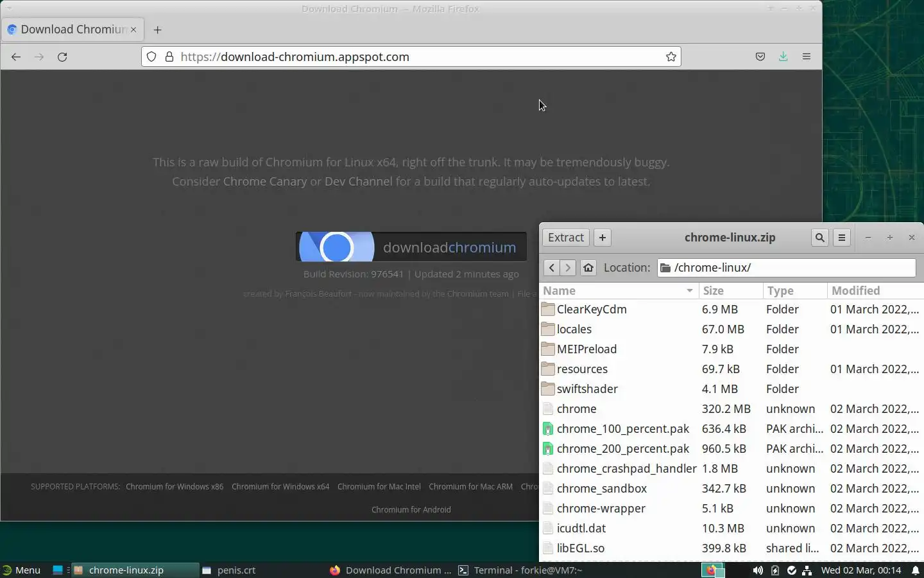Switch to Download Chromium taskbar entry
Screen dimensions: 924x578
click(x=391, y=570)
